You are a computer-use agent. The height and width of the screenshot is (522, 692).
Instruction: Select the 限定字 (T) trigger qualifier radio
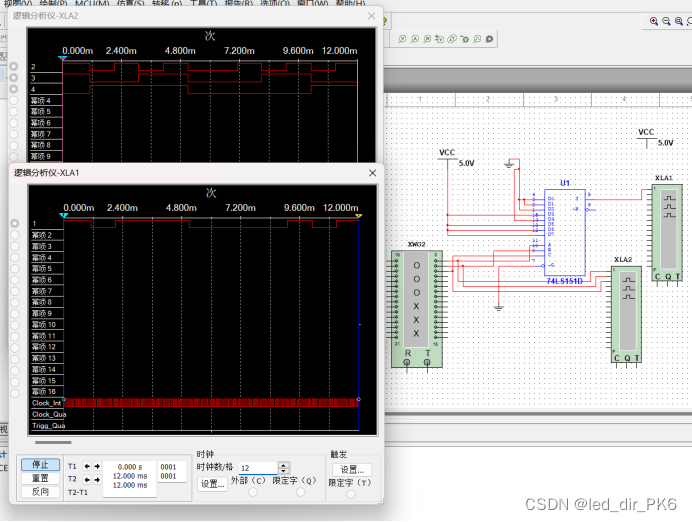(x=351, y=494)
